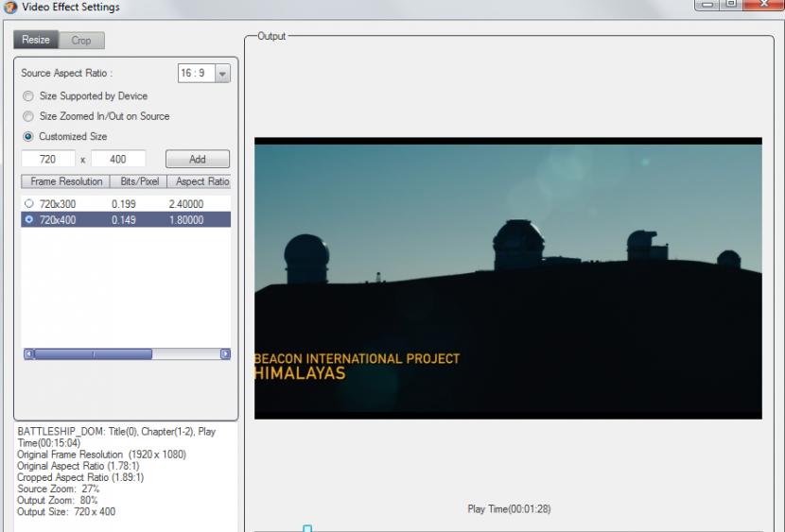Click the Video Effect Settings app icon
785x532 pixels.
pos(10,8)
